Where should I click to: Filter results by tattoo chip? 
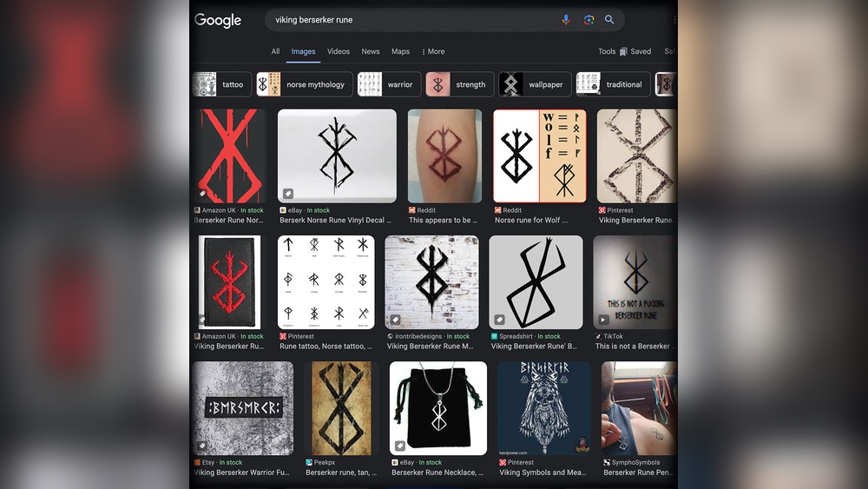(x=222, y=84)
